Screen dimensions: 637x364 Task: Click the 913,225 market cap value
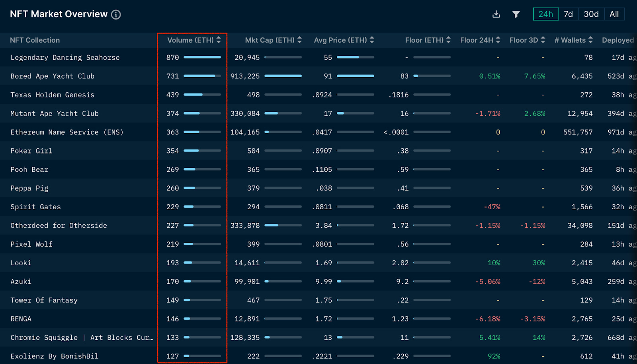(245, 76)
